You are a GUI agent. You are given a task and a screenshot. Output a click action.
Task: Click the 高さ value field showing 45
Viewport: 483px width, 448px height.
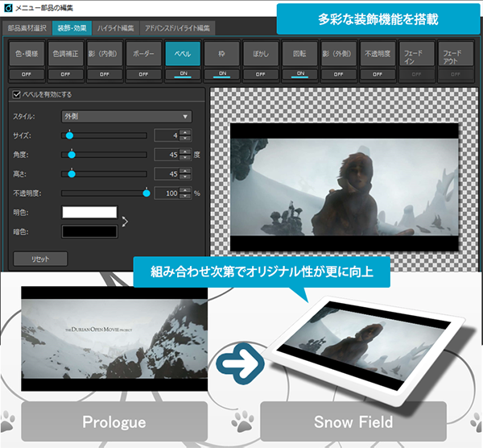coord(167,174)
